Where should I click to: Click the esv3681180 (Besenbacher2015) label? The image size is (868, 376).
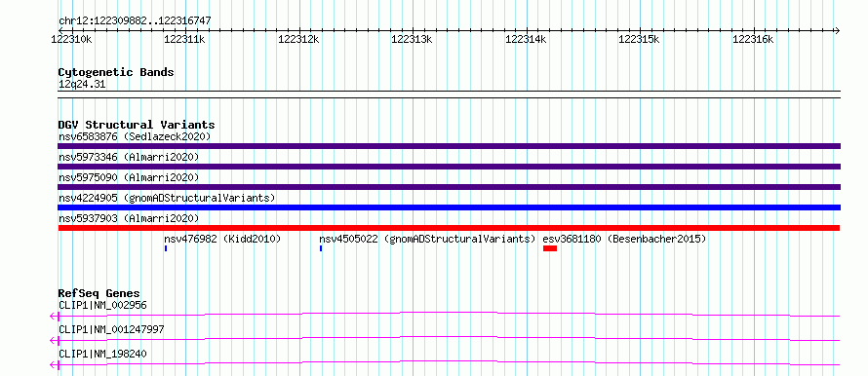(624, 239)
